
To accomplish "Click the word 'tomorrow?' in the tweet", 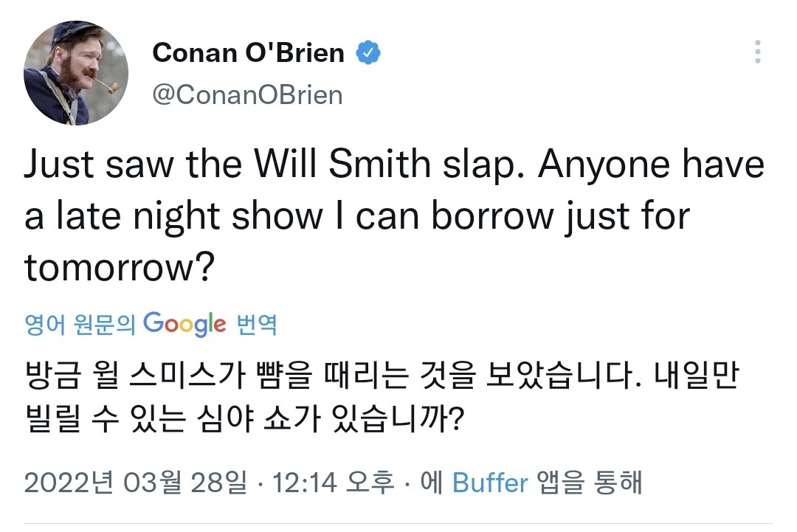I will pyautogui.click(x=120, y=269).
